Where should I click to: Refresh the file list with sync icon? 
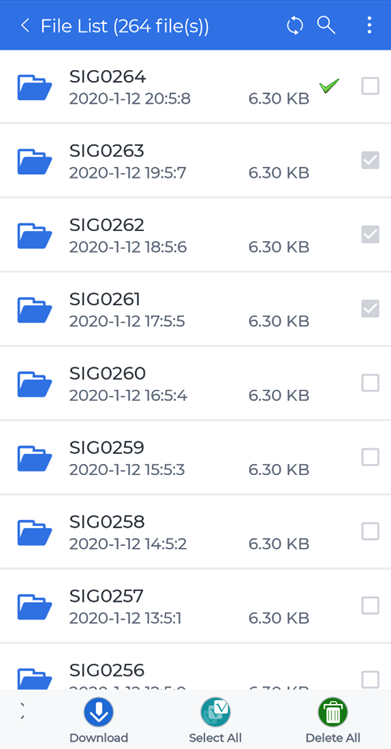point(295,26)
